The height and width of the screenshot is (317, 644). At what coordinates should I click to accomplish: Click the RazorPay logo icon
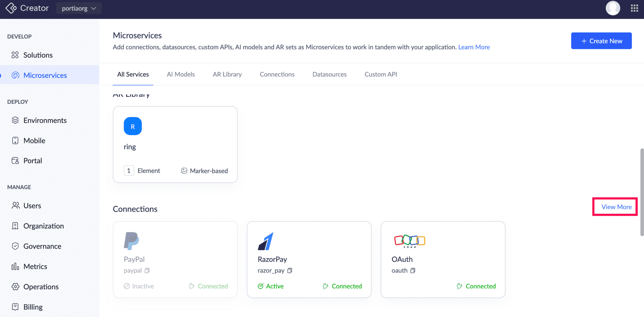click(x=266, y=241)
